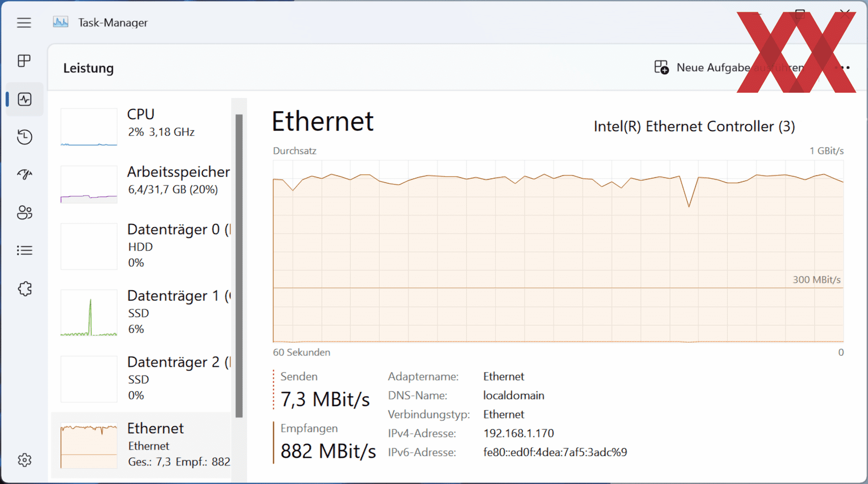Viewport: 868px width, 484px height.
Task: Click the resource list vertical scrollbar
Action: coord(239,266)
